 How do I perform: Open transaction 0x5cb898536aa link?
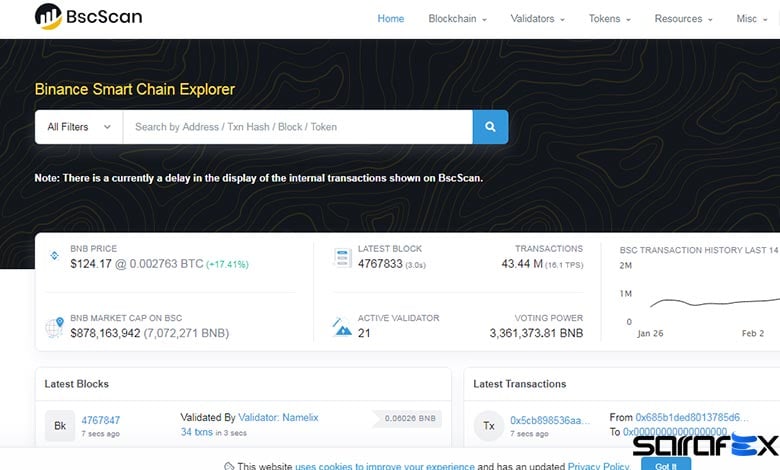pos(550,420)
